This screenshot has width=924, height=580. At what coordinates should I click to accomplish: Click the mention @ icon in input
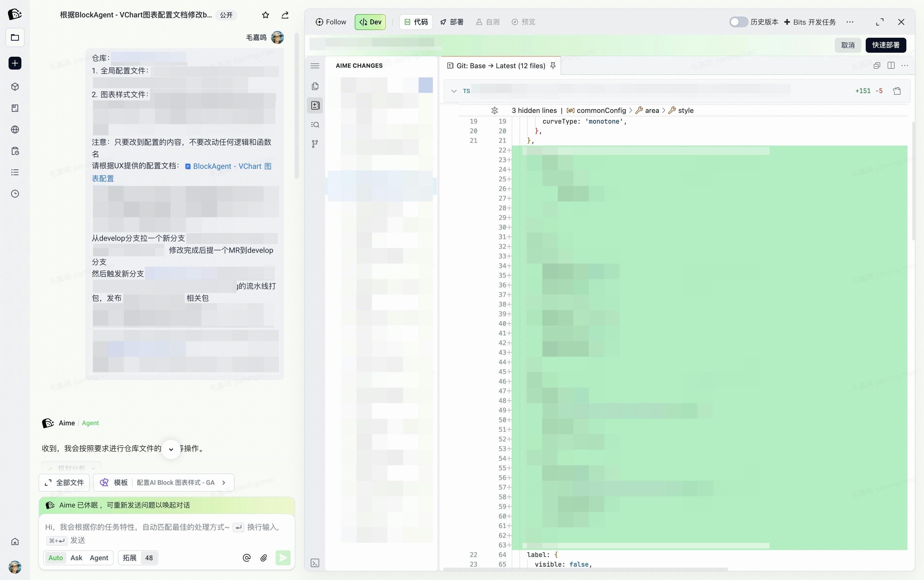pyautogui.click(x=247, y=558)
